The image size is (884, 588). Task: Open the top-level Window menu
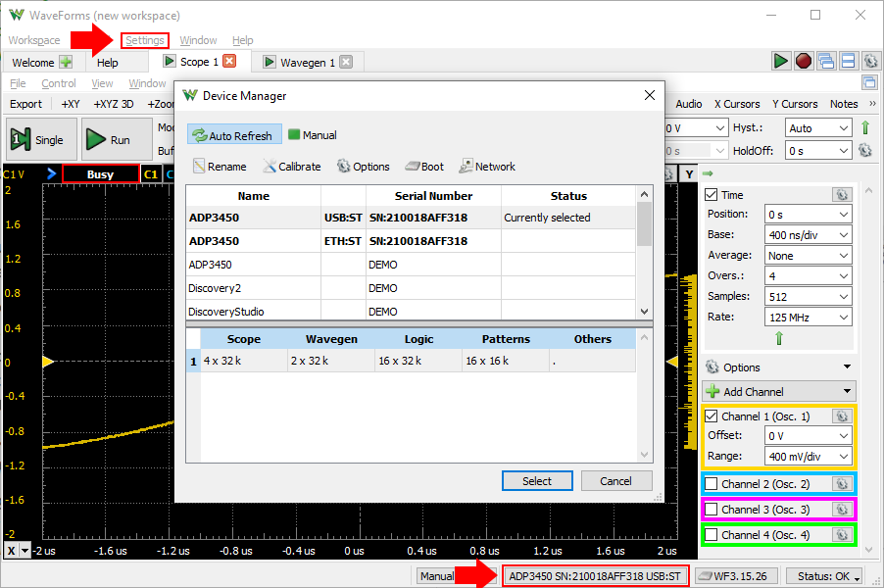click(x=198, y=40)
